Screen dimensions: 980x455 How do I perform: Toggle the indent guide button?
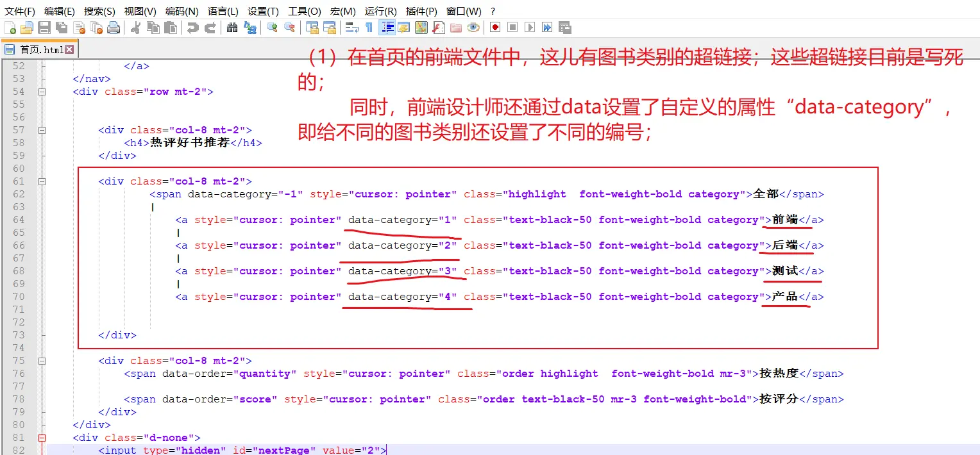click(387, 28)
